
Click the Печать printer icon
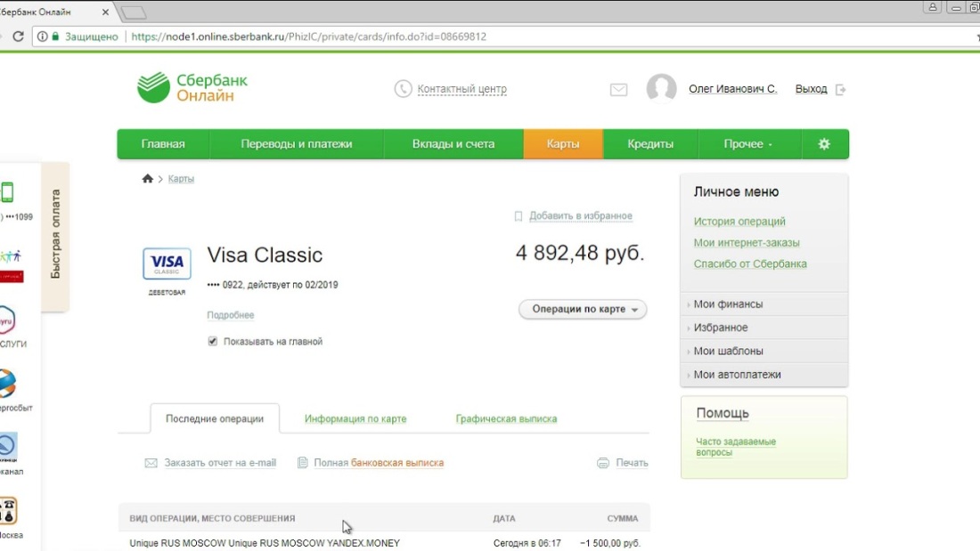pyautogui.click(x=603, y=463)
